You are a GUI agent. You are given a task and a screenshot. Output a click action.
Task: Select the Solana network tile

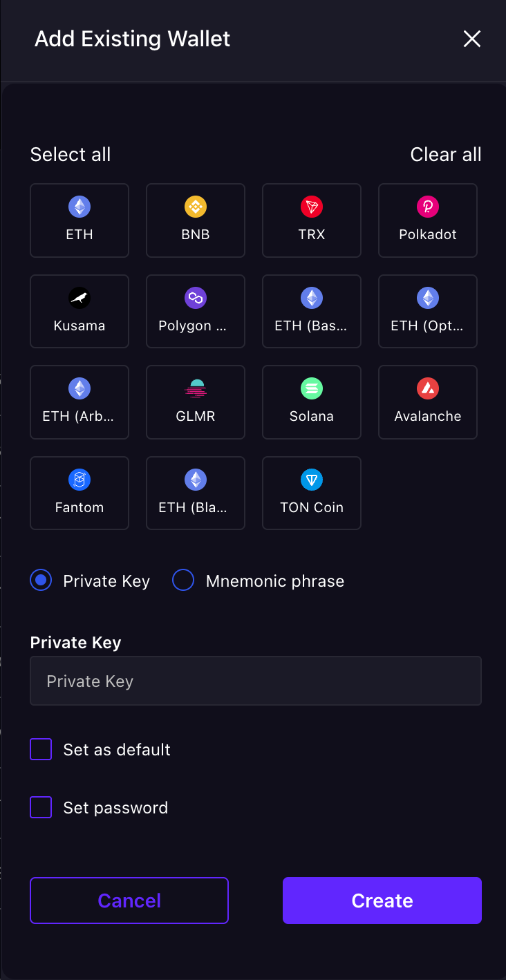[312, 402]
